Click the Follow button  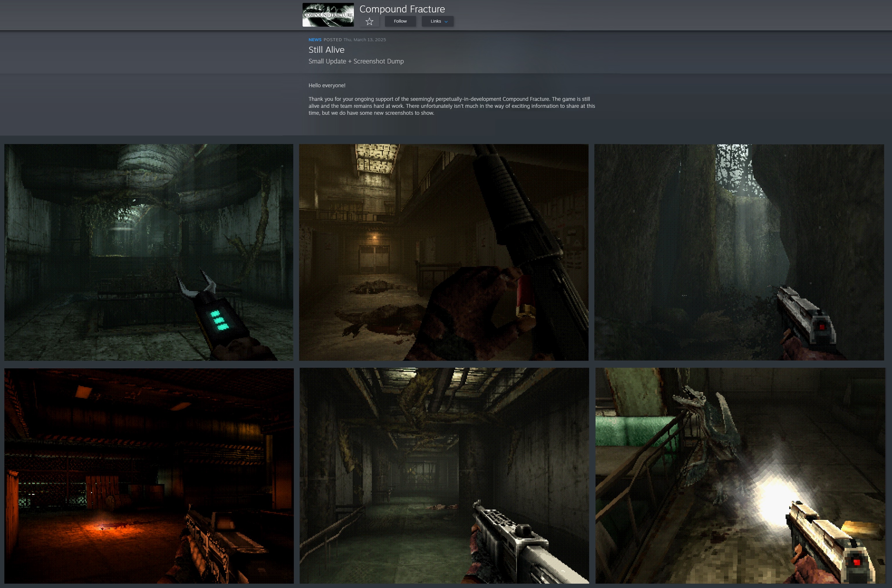400,21
